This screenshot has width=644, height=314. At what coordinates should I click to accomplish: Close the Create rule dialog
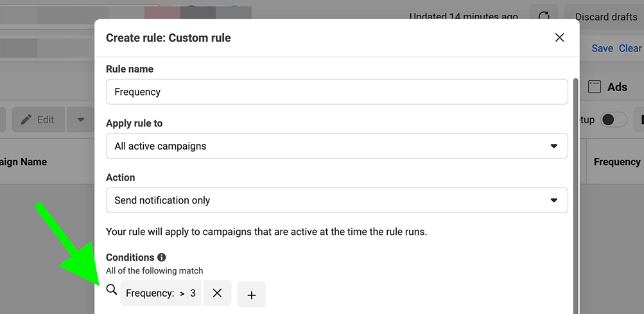pos(559,38)
